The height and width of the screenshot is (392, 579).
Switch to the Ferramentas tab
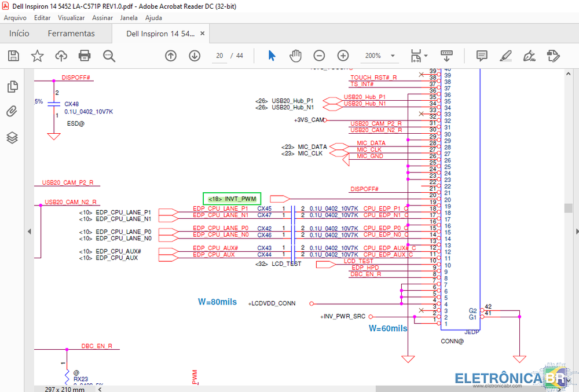click(71, 34)
